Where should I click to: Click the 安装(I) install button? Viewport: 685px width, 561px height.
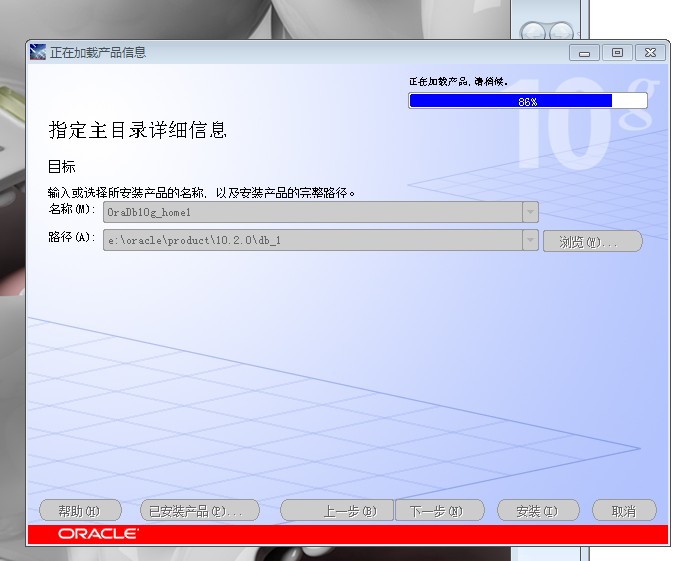pyautogui.click(x=538, y=511)
